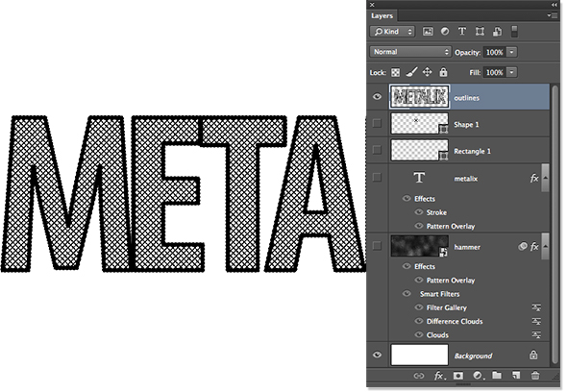Collapse hammer layer effects list
Image resolution: width=567 pixels, height=392 pixels.
coord(545,246)
